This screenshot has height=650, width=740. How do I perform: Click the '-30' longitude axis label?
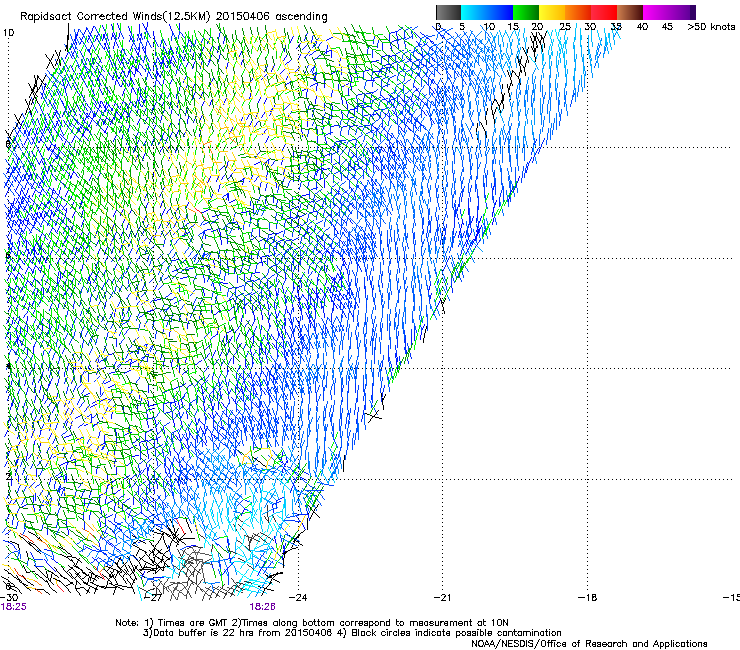pos(9,597)
